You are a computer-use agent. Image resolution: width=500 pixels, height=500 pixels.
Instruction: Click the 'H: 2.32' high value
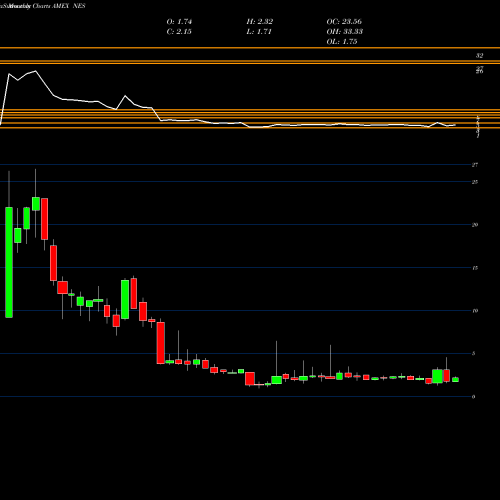coord(260,22)
